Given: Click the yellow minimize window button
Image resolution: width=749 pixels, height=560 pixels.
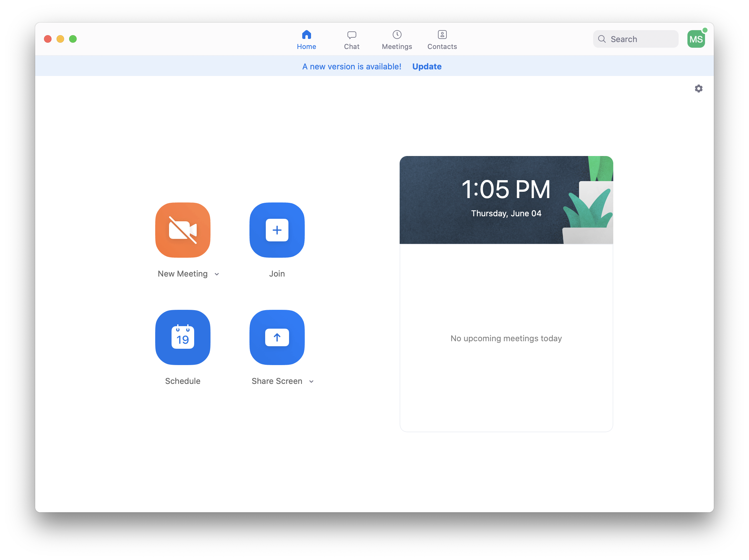Looking at the screenshot, I should click(60, 39).
